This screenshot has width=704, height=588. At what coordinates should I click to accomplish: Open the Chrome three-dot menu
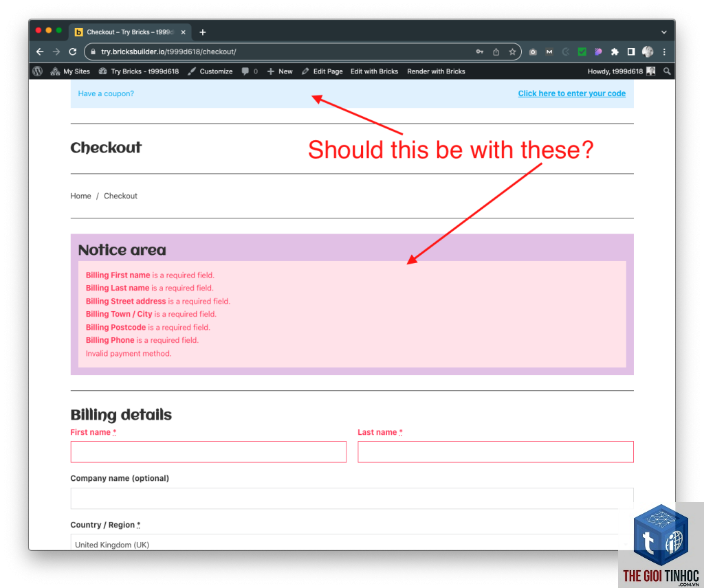click(664, 52)
